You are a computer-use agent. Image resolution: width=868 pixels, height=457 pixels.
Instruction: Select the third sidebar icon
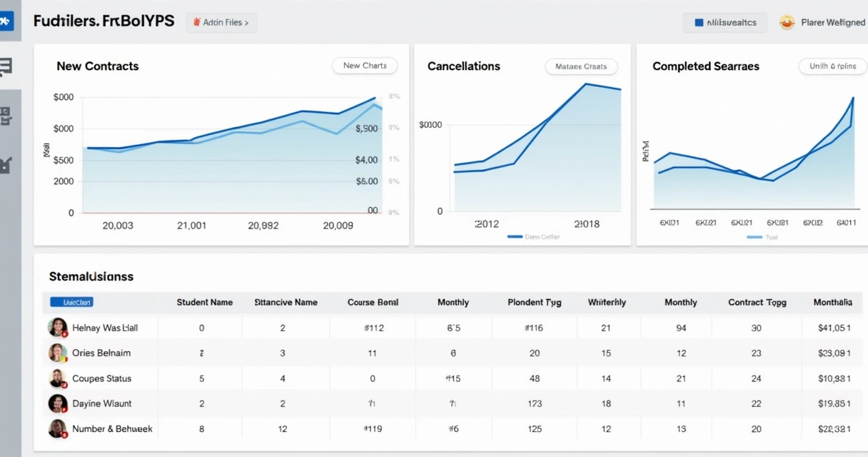(x=6, y=116)
